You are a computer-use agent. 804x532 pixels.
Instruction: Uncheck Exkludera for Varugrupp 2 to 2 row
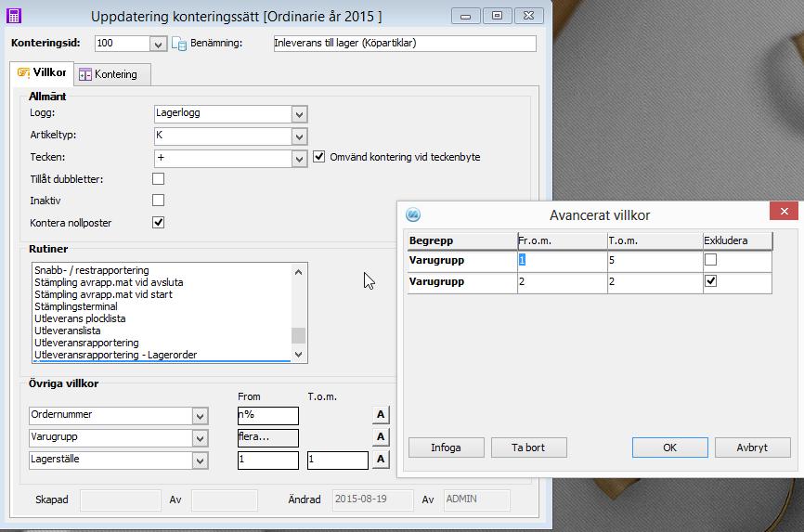click(710, 280)
